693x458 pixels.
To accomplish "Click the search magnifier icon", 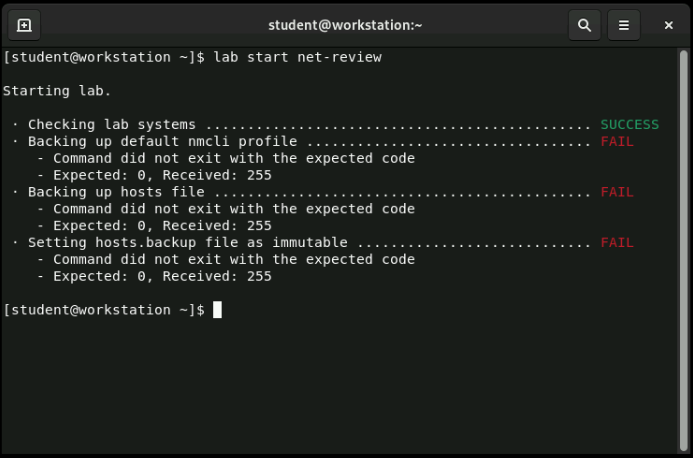I will click(x=584, y=25).
